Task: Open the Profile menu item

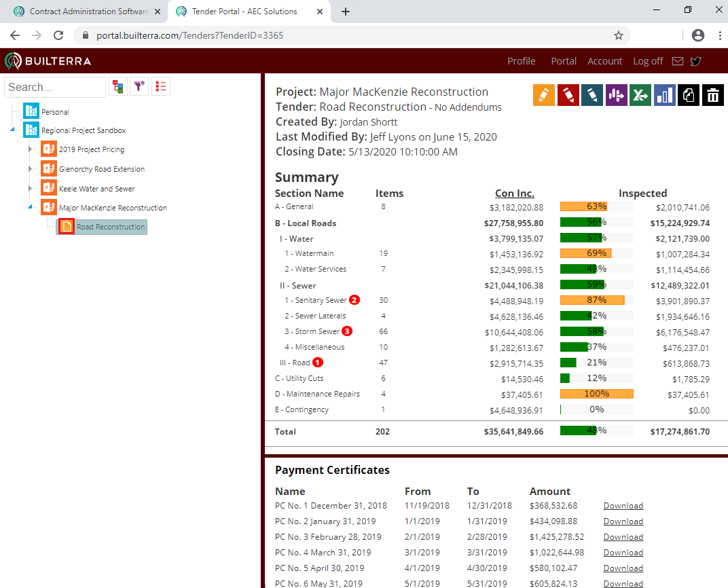Action: (522, 61)
